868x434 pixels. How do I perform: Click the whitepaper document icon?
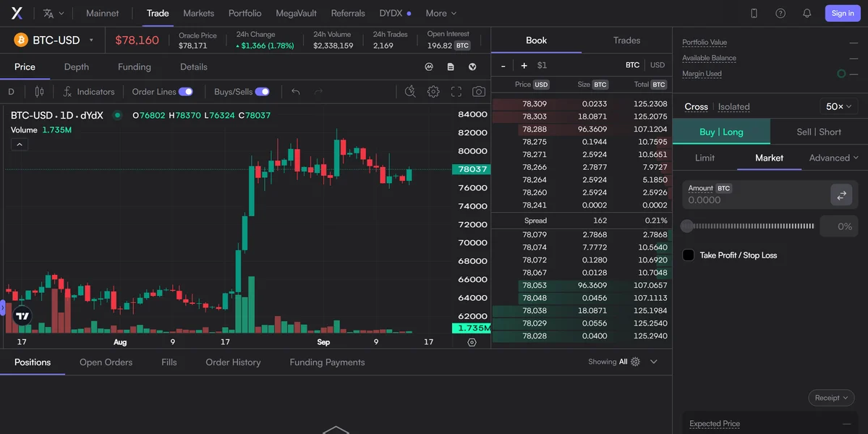[451, 67]
